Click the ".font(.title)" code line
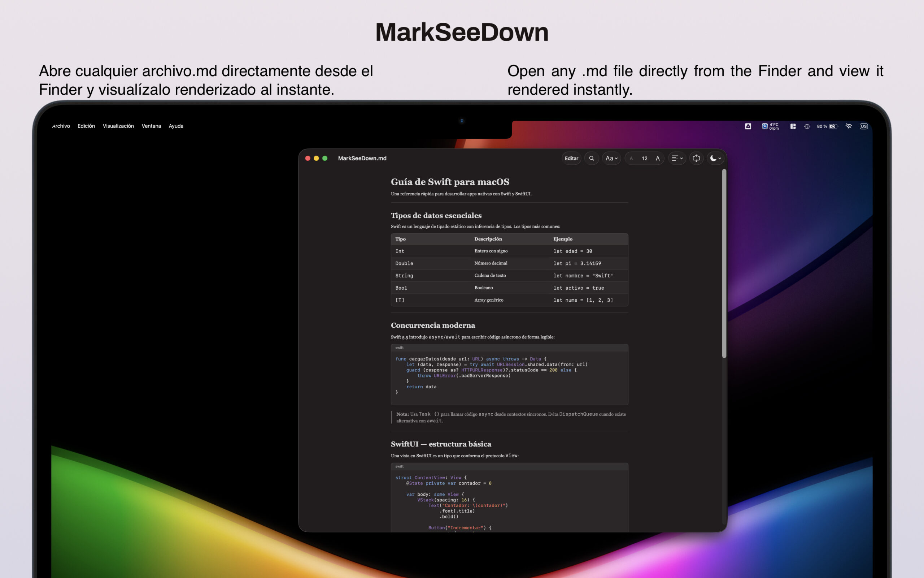924x578 pixels. pos(457,511)
